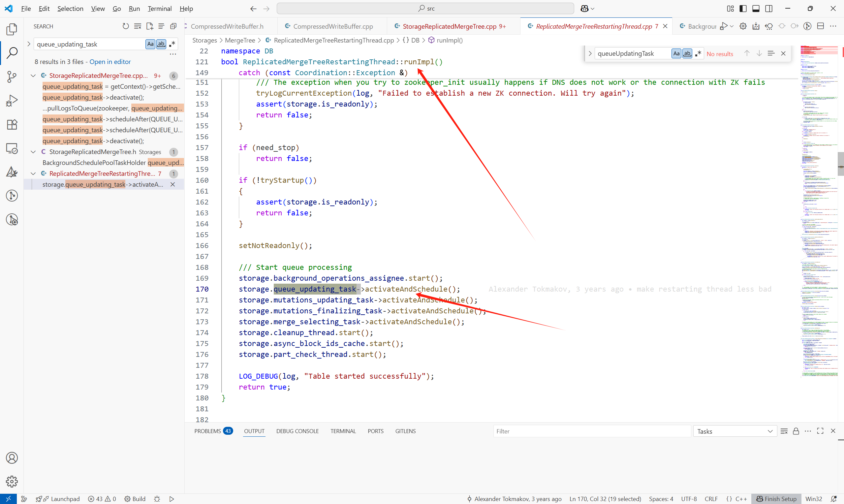Collapse ReplicatedMergeTreeRestartingThread search results
This screenshot has width=844, height=504.
click(33, 173)
